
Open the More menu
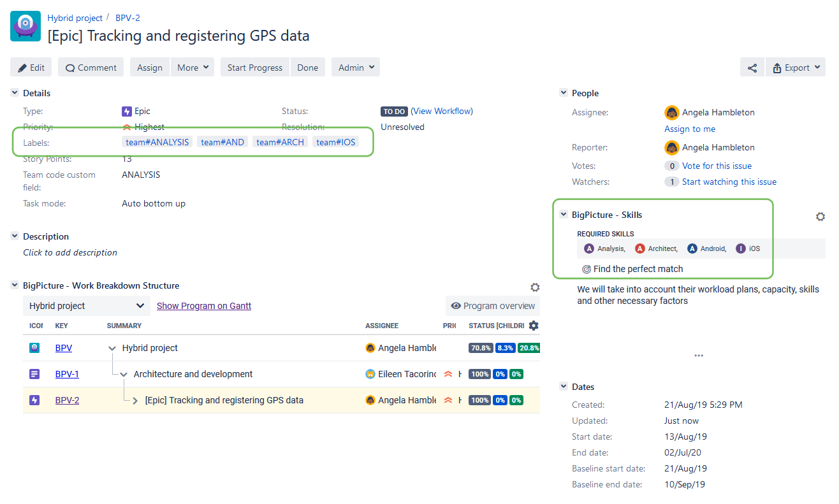click(x=193, y=67)
